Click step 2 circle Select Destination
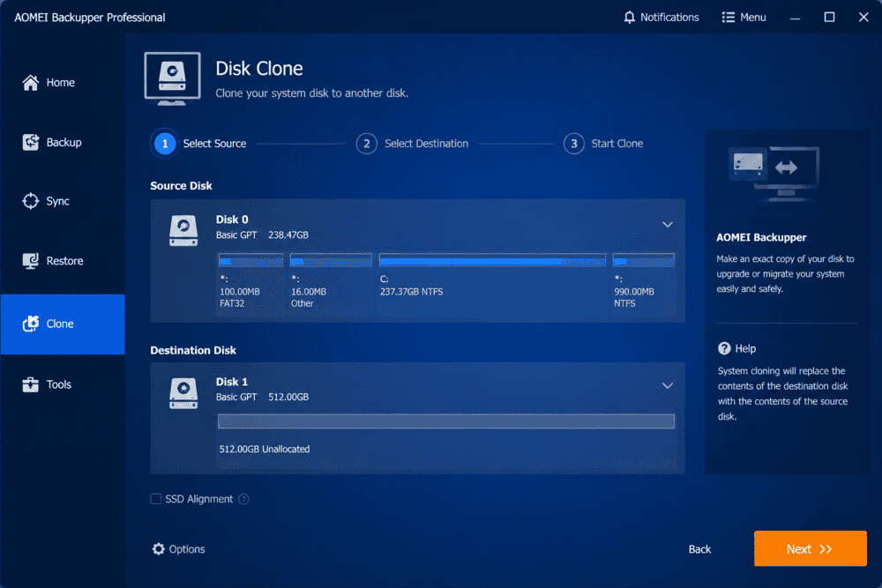The width and height of the screenshot is (882, 588). coord(366,144)
